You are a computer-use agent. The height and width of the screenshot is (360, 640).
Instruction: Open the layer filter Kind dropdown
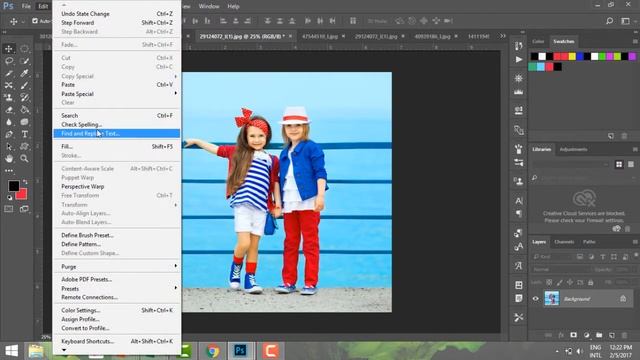click(x=551, y=257)
